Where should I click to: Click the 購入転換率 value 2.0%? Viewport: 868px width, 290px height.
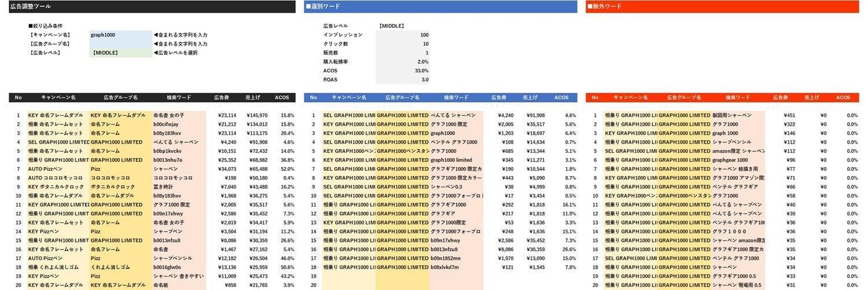pos(403,62)
